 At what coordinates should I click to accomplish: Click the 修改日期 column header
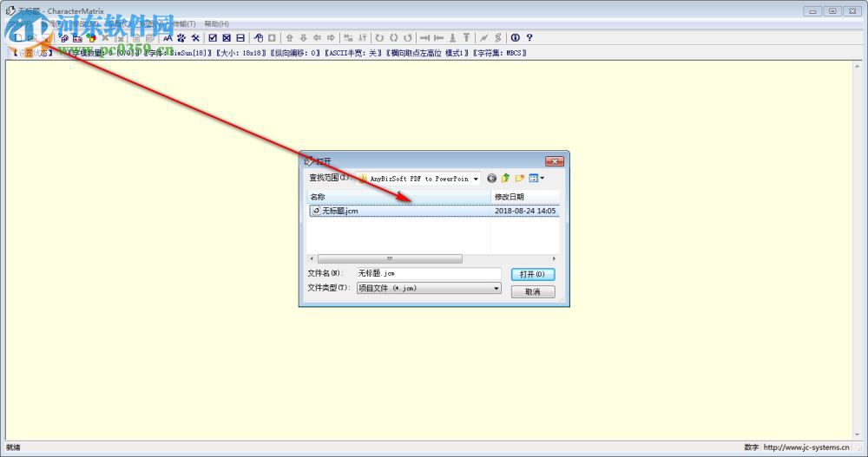point(525,197)
